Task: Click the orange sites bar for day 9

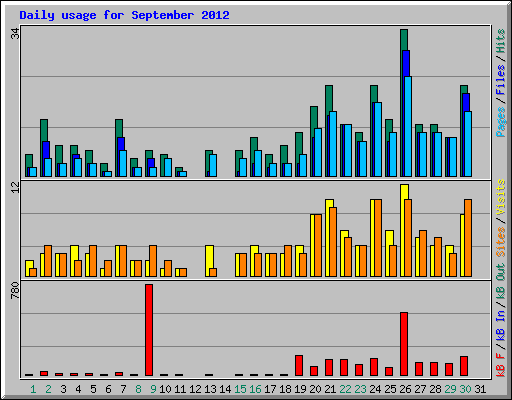Action: [x=153, y=261]
